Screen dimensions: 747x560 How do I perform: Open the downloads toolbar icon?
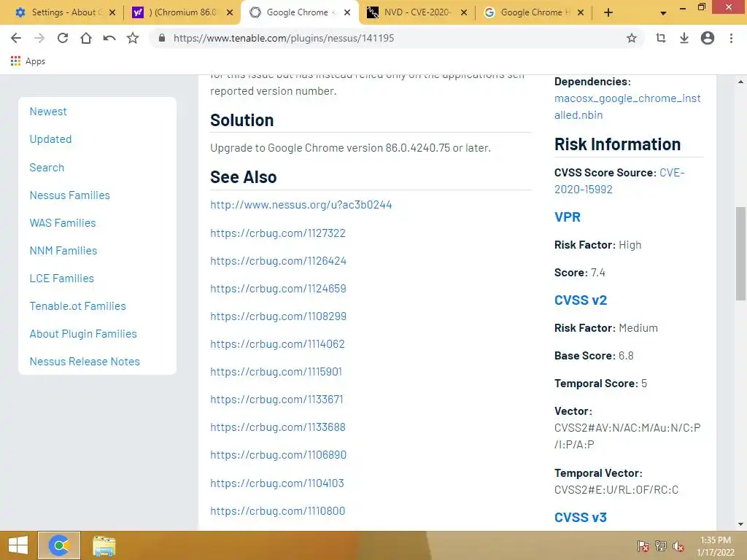click(x=684, y=38)
